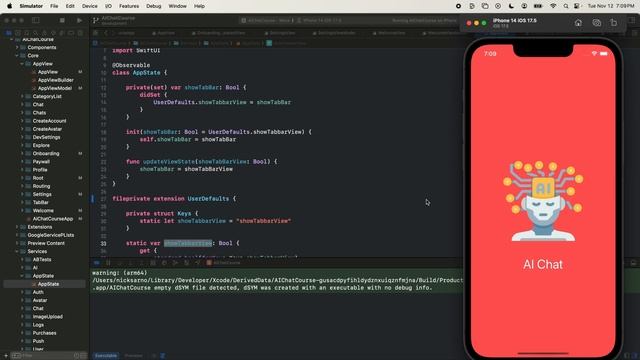Select the highlighted AppState file
The image size is (640, 360).
click(x=44, y=284)
